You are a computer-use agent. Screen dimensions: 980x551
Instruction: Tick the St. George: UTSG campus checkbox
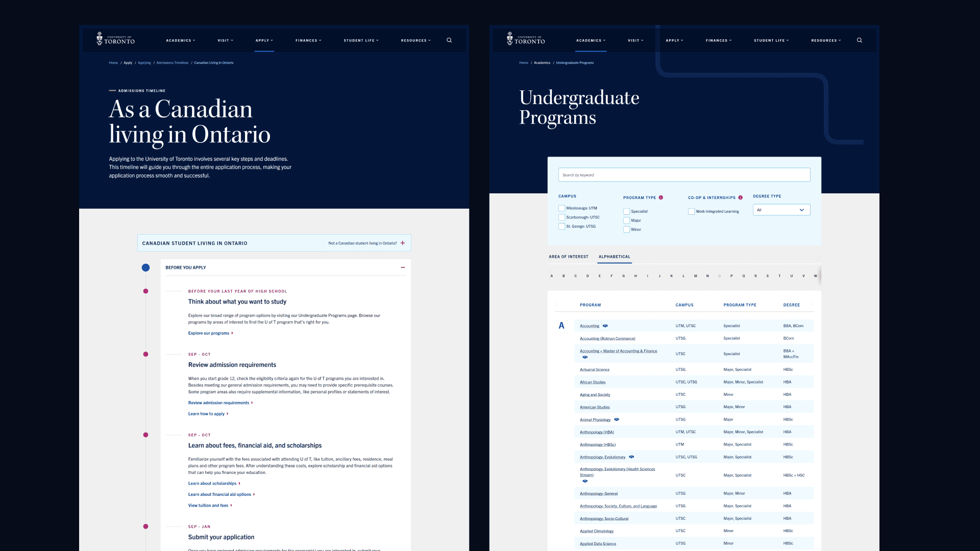click(x=561, y=227)
